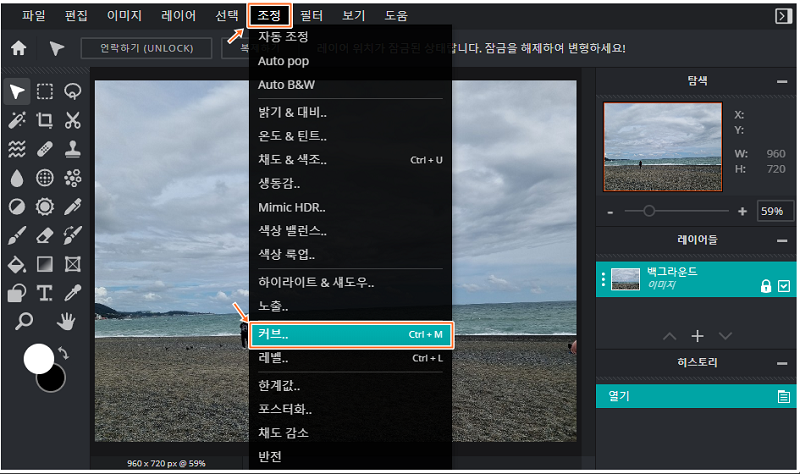
Task: Select the Liquify waves tool
Action: [17, 149]
